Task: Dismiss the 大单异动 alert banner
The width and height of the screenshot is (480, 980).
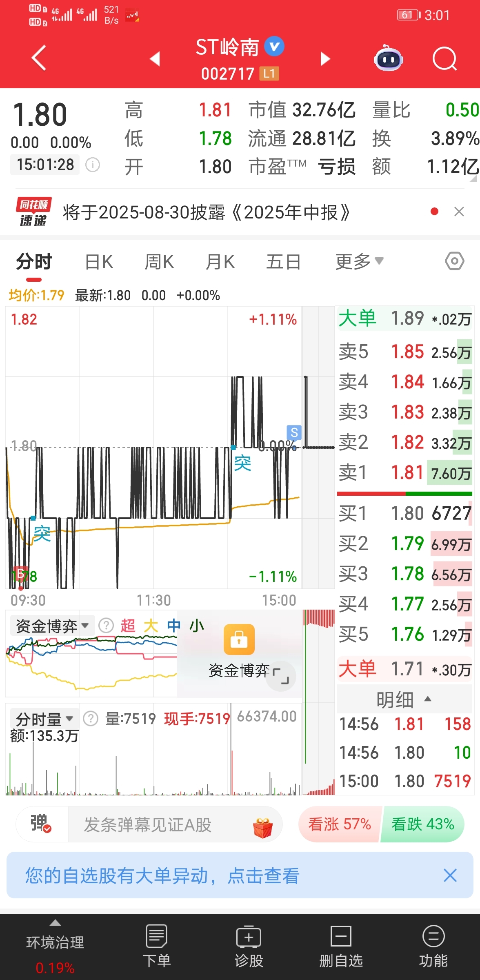Action: [x=450, y=875]
